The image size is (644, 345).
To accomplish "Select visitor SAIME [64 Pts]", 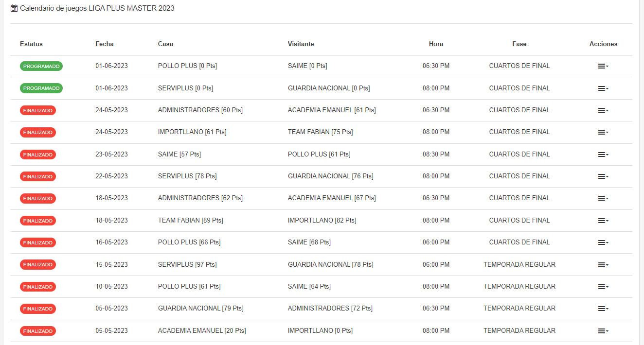I will [x=309, y=287].
